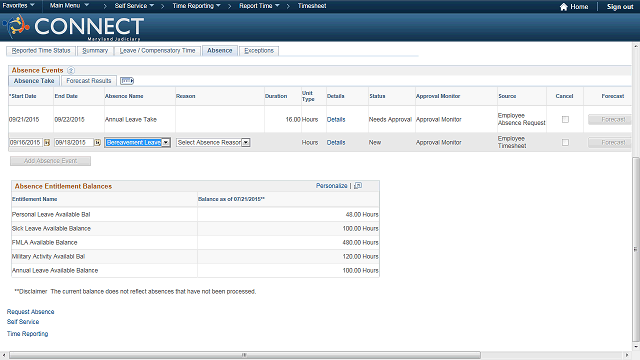Click the entitlement balances new-window icon
640x360 pixels.
coord(358,186)
